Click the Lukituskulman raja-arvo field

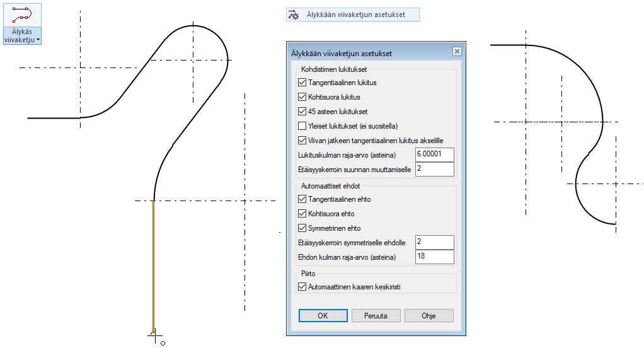point(435,154)
